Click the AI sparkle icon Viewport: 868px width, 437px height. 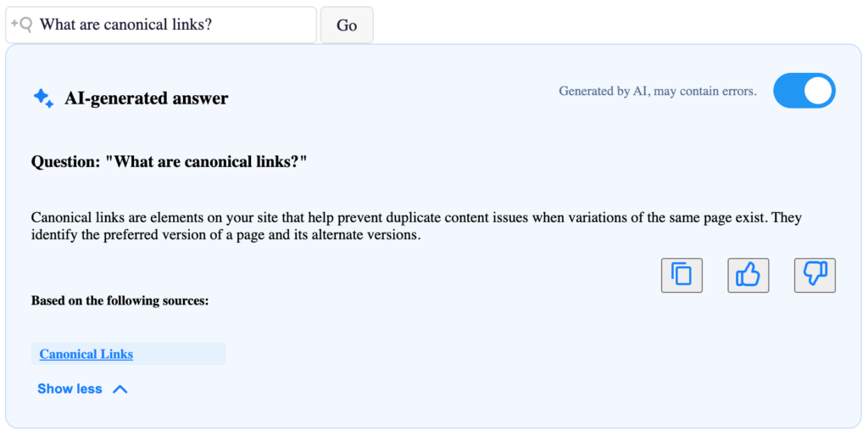pos(43,98)
